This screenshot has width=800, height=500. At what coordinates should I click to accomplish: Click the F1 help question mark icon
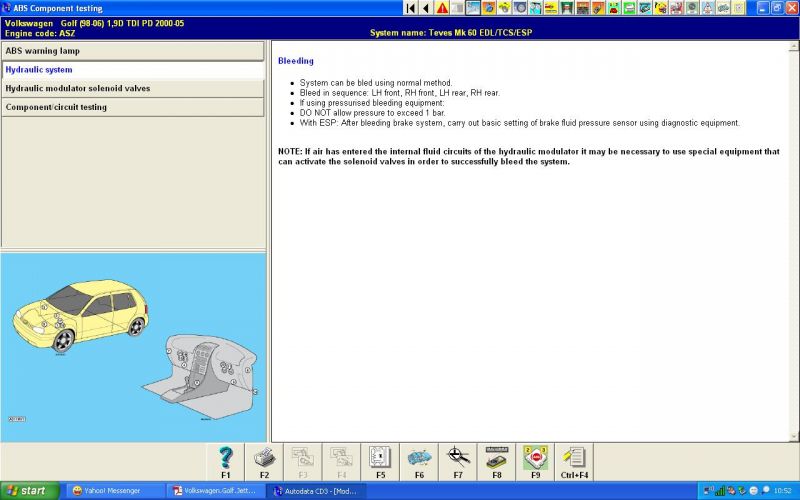point(225,459)
